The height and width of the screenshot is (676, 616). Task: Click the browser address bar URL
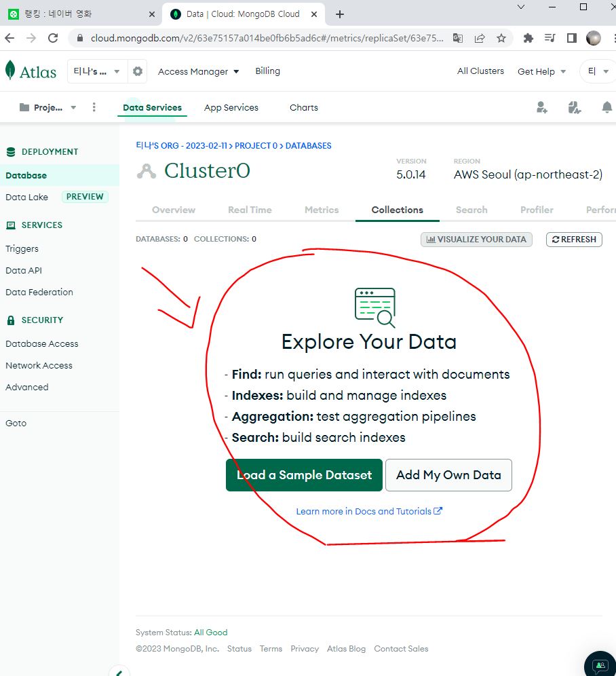(267, 39)
